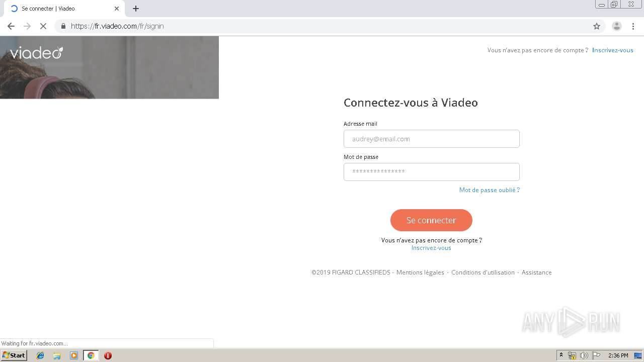Bookmark this page with the star icon

597,26
